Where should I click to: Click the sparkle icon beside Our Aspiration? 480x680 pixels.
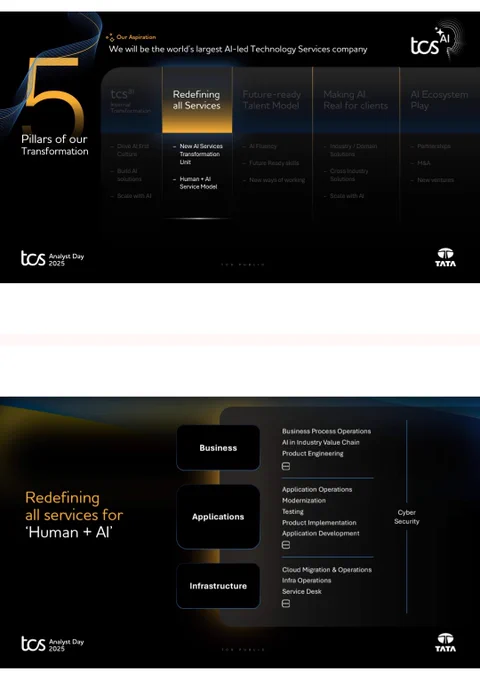point(110,38)
